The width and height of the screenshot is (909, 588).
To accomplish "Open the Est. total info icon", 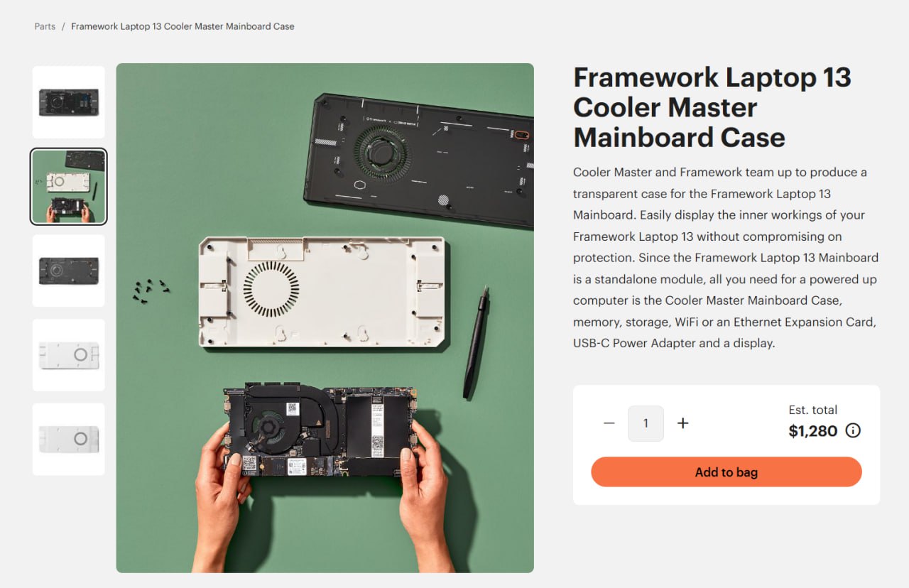I will pos(853,430).
